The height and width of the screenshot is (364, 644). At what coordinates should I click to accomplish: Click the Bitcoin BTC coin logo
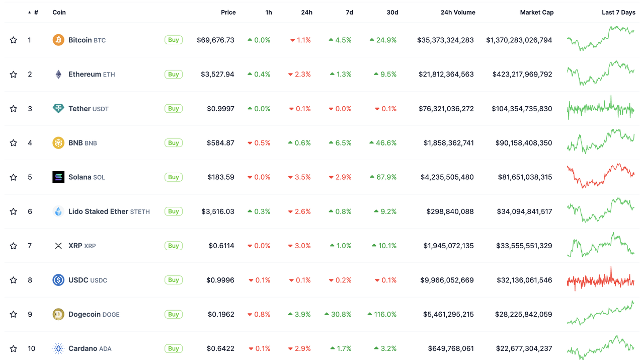58,40
